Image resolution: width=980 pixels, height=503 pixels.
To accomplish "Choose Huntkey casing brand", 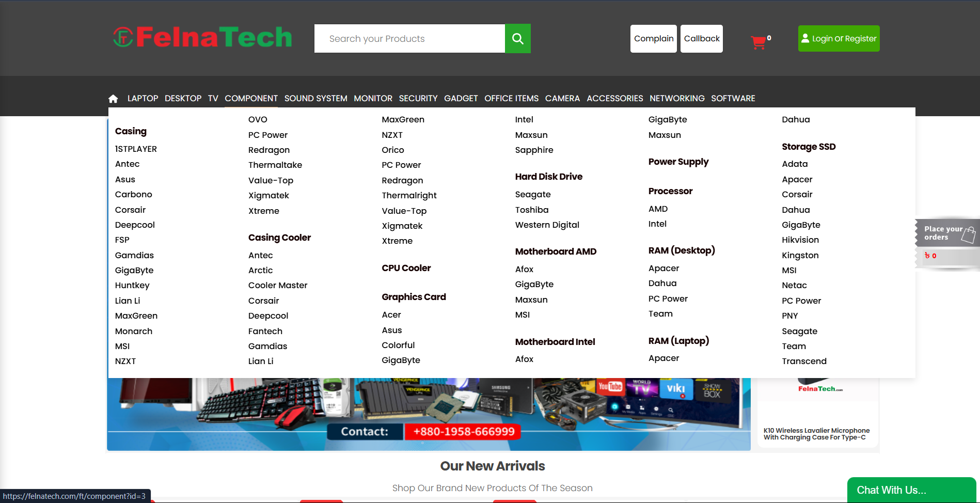I will pos(132,285).
